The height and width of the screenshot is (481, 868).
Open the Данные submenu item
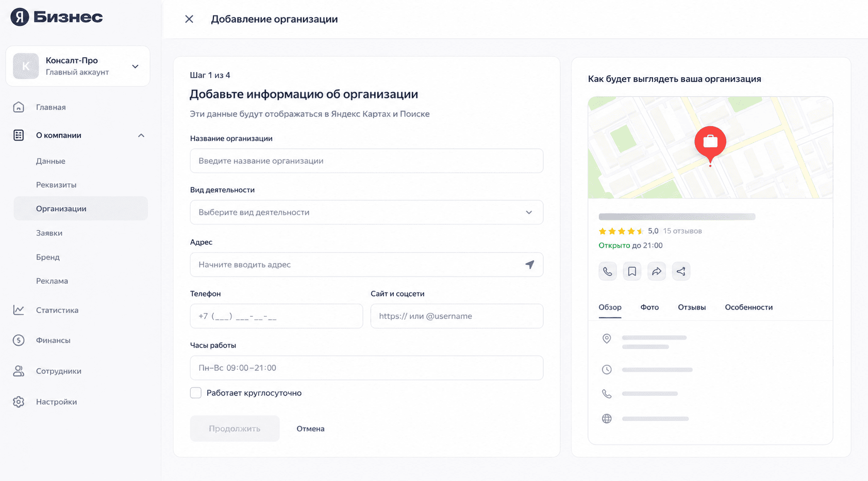[x=51, y=161]
